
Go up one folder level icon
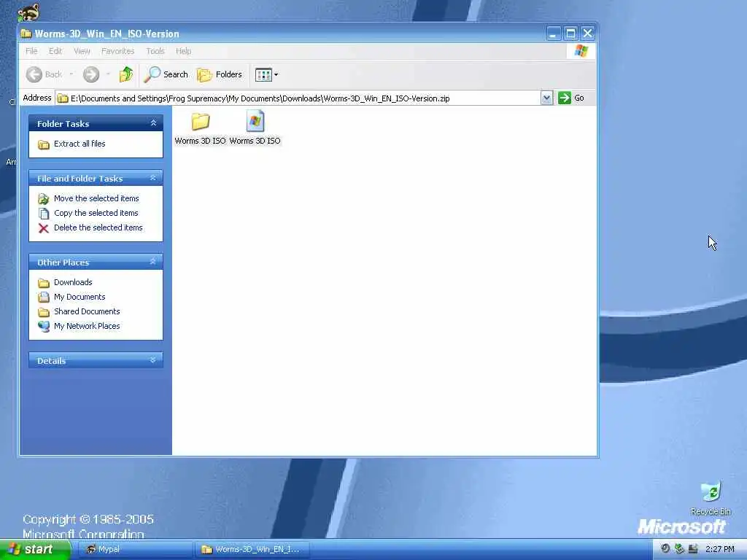click(x=126, y=74)
